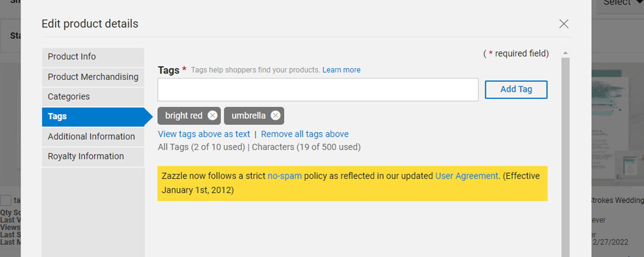Click 'All Tags (2 of 10 used)' text

point(202,147)
